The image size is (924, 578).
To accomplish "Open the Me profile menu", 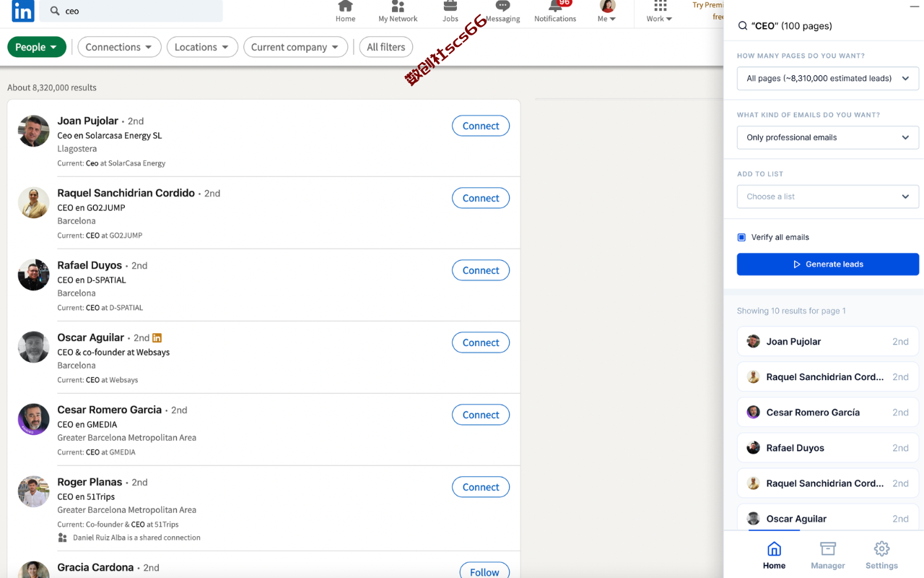I will [607, 12].
